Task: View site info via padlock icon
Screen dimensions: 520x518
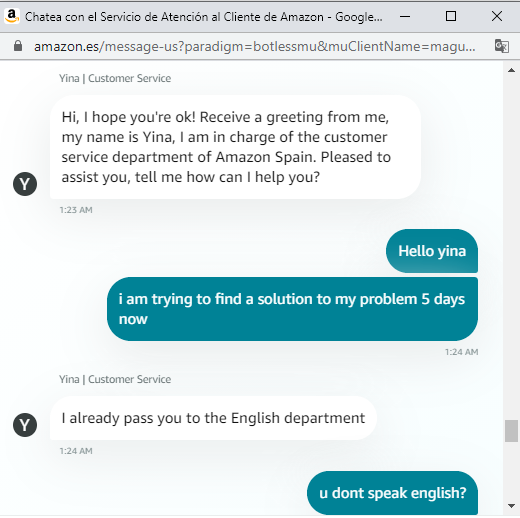Action: 18,46
